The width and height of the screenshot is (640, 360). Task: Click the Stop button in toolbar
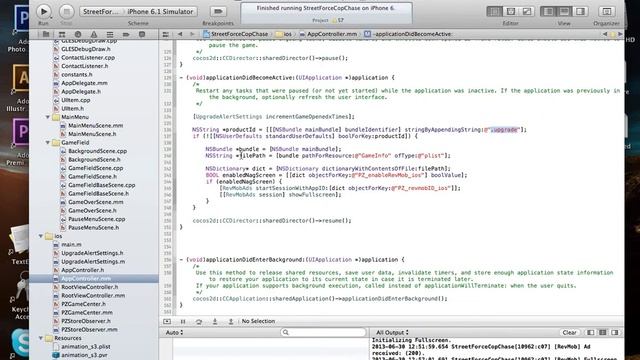pos(67,11)
